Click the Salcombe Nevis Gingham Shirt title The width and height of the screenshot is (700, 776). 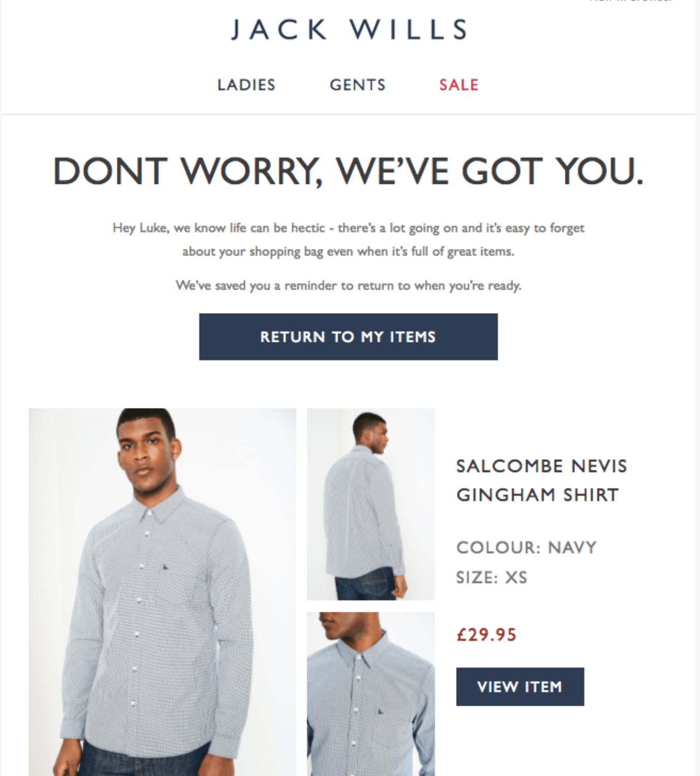pyautogui.click(x=542, y=480)
